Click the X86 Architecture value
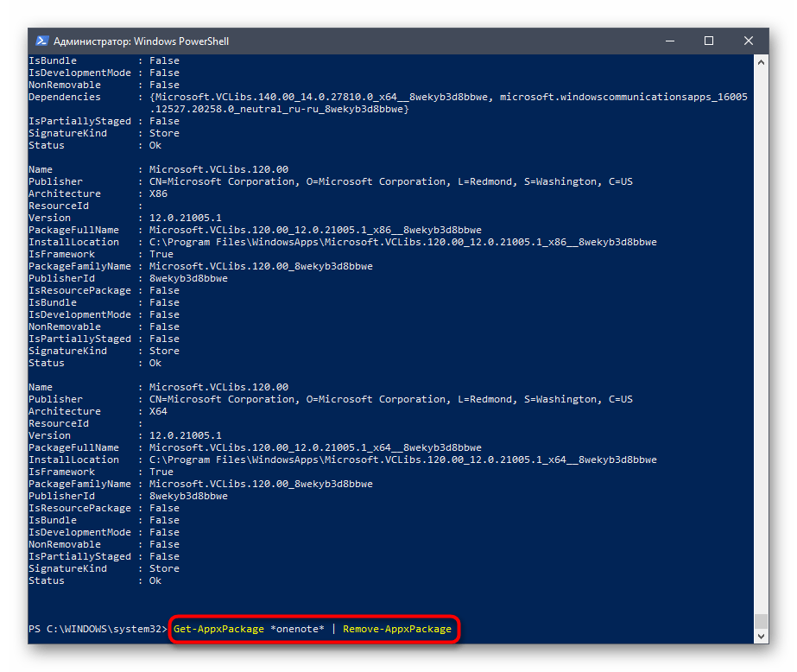Image resolution: width=797 pixels, height=672 pixels. tap(158, 193)
